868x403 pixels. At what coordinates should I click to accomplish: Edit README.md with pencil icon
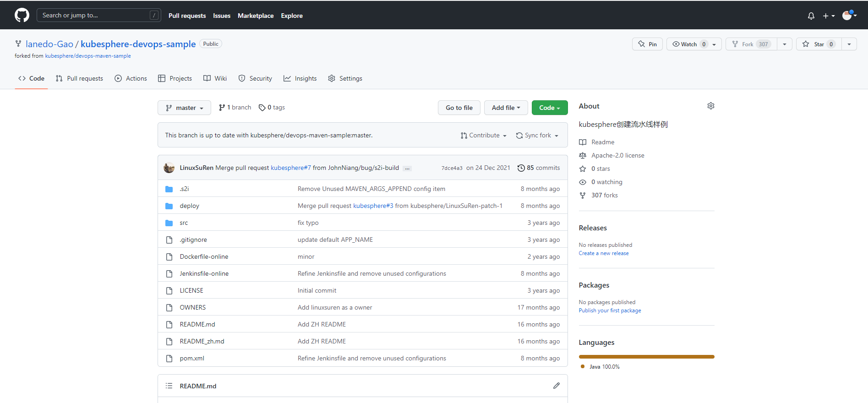(x=557, y=386)
